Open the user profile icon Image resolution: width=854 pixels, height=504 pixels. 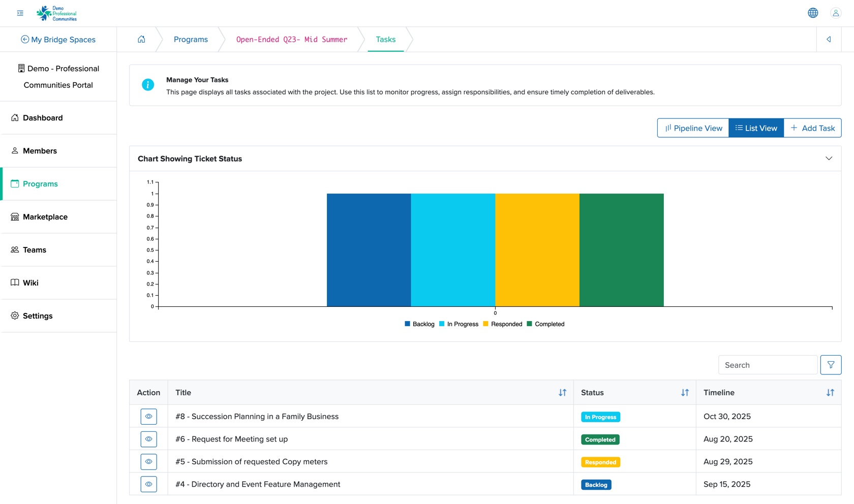(836, 13)
